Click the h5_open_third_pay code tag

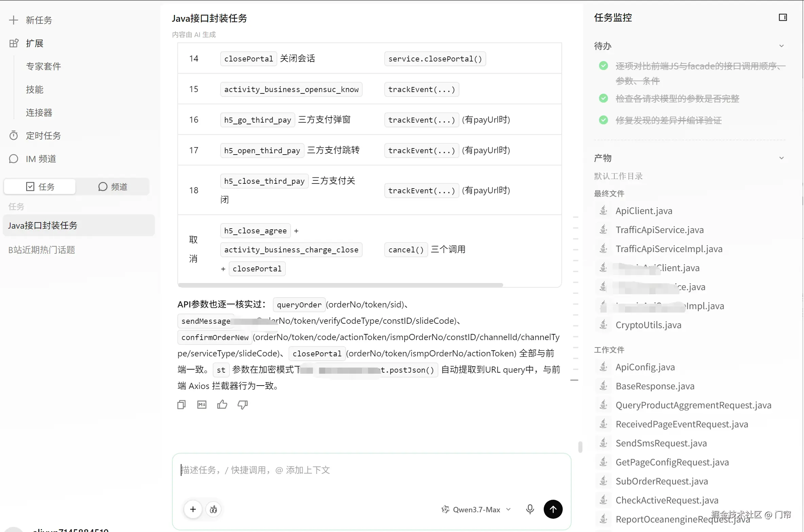coord(262,150)
